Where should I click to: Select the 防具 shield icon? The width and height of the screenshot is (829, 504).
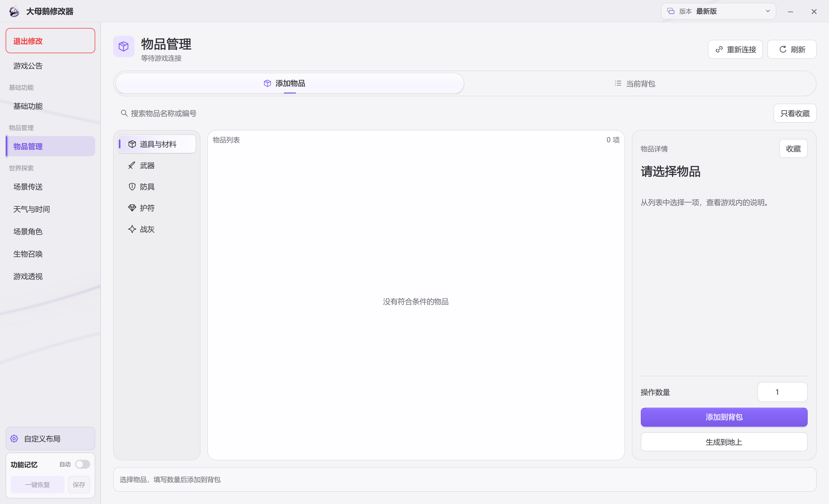[x=132, y=187]
